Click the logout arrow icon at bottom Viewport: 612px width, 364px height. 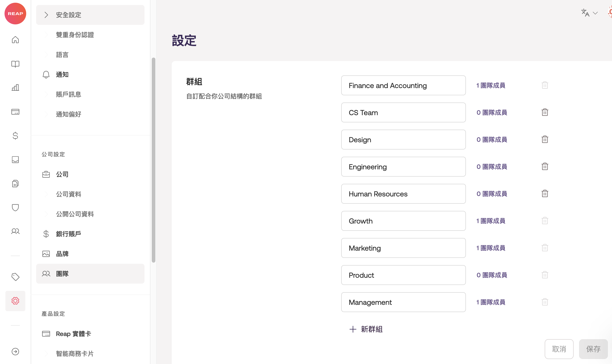point(15,352)
